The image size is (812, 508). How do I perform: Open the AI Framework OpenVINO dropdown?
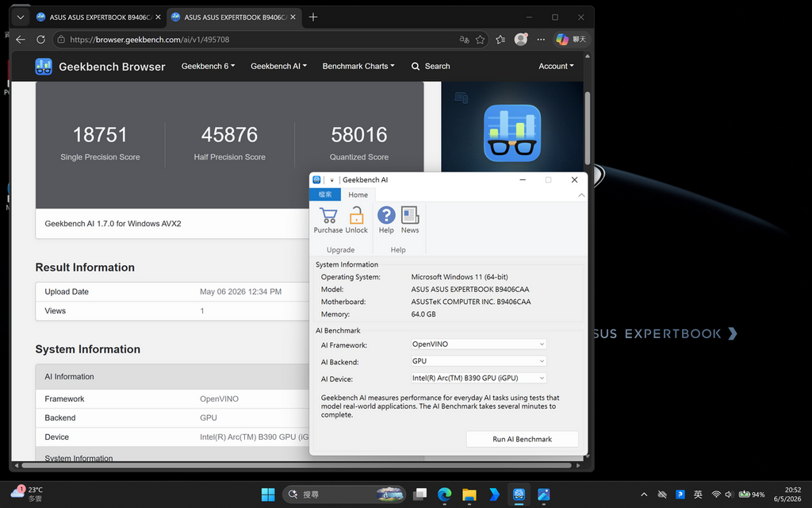point(478,344)
